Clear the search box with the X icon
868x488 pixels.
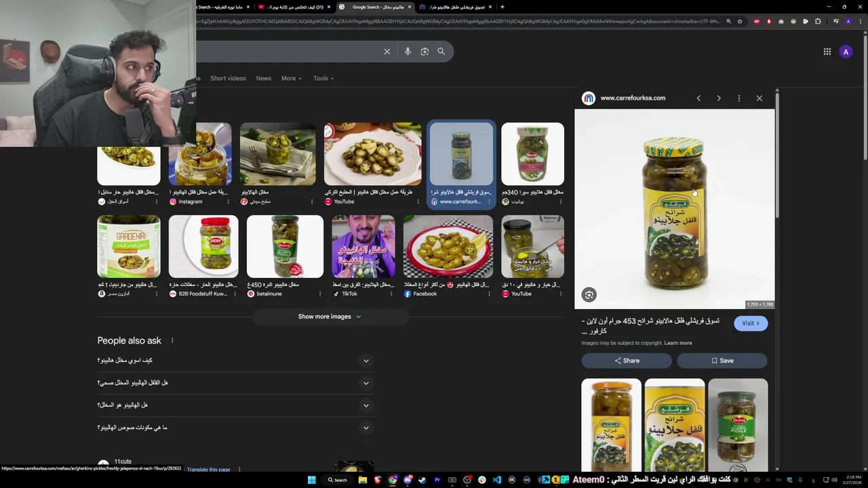pyautogui.click(x=387, y=52)
